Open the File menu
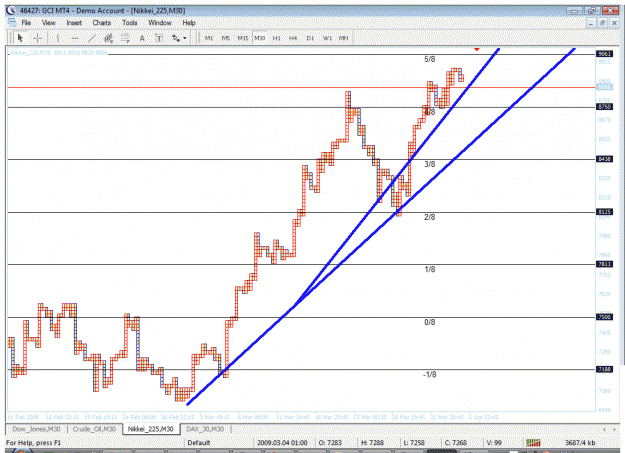625x453 pixels. point(26,23)
